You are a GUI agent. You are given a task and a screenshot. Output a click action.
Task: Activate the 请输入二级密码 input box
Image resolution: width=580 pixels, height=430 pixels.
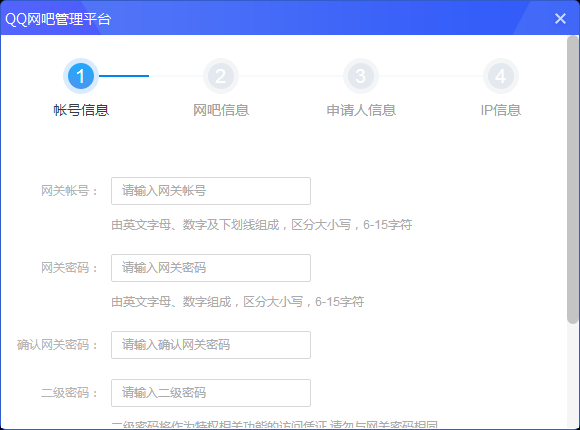click(211, 393)
